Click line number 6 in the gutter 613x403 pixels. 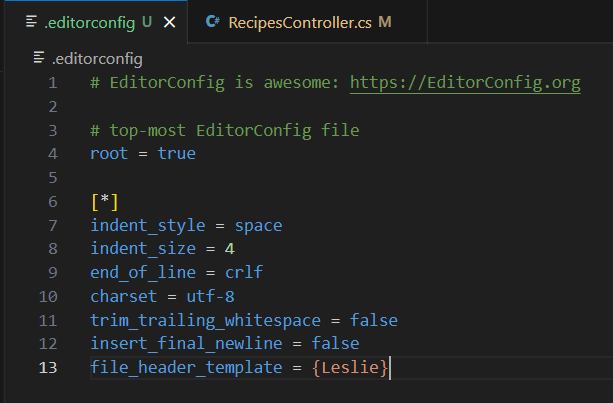click(x=52, y=202)
